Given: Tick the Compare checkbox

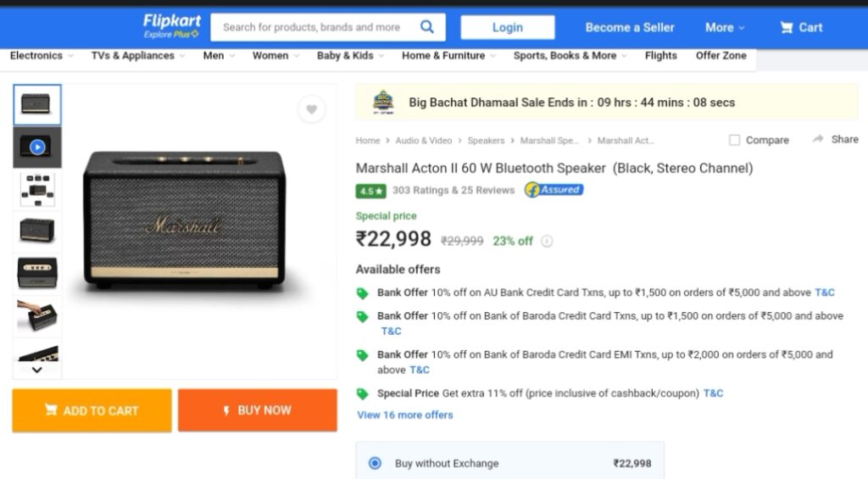Looking at the screenshot, I should (734, 140).
